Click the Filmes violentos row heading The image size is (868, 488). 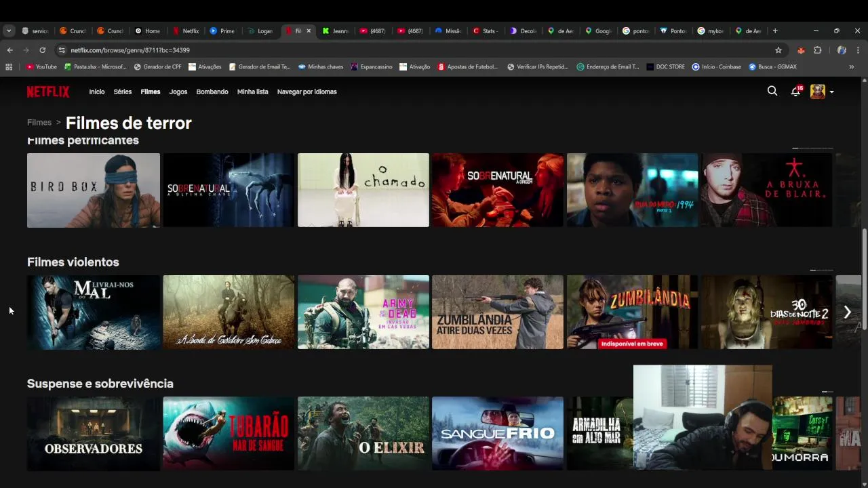(x=73, y=262)
